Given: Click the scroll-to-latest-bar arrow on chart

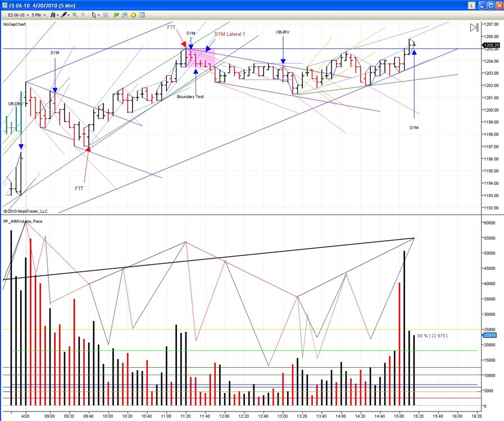Looking at the screenshot, I should coord(474,28).
